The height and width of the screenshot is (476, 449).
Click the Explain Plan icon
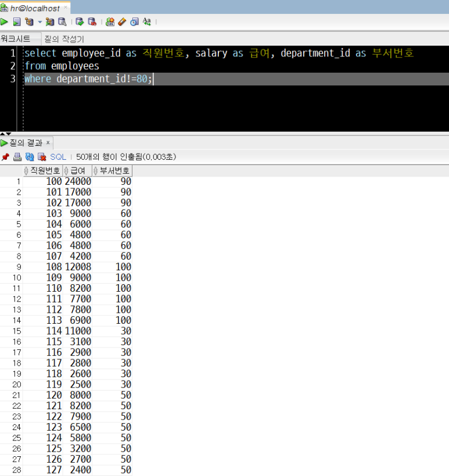pos(30,22)
